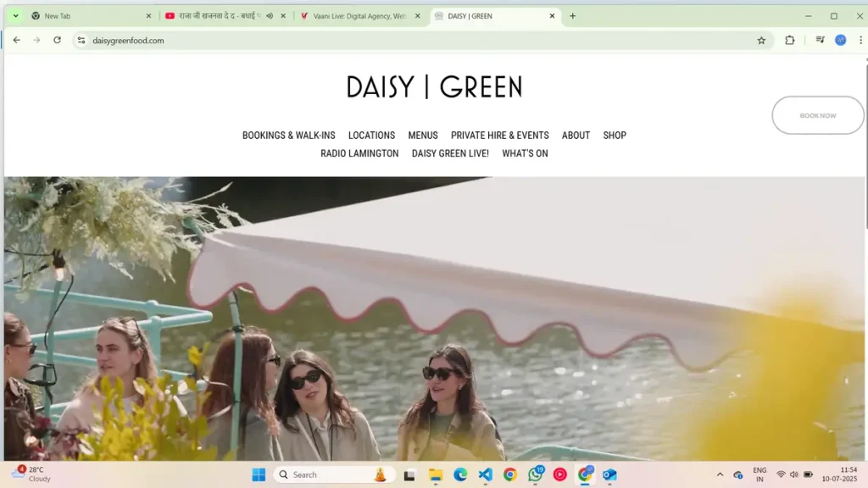This screenshot has width=868, height=488.
Task: Open the Menus navigation link
Action: point(423,135)
